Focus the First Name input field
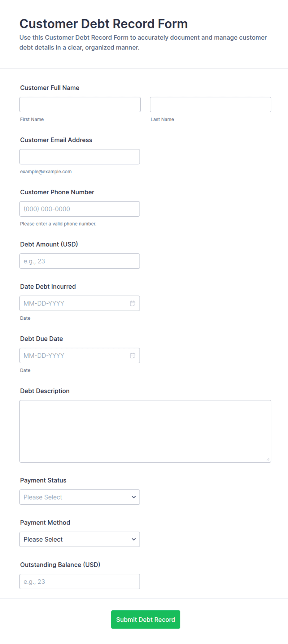 [80, 105]
